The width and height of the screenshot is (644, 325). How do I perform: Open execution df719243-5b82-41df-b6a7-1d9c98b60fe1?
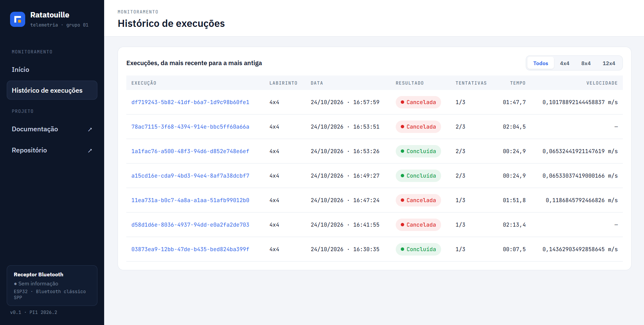click(190, 102)
